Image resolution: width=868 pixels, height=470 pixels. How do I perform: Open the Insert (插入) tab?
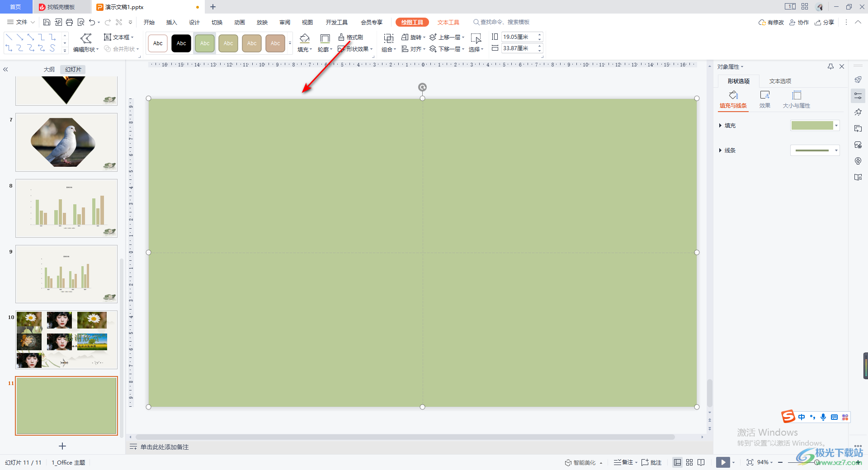coord(171,22)
